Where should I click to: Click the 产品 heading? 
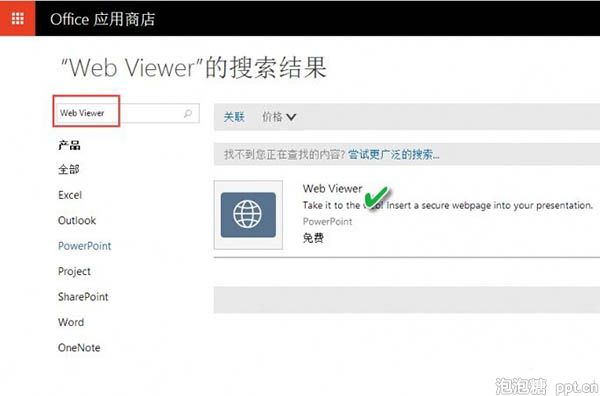coord(69,145)
